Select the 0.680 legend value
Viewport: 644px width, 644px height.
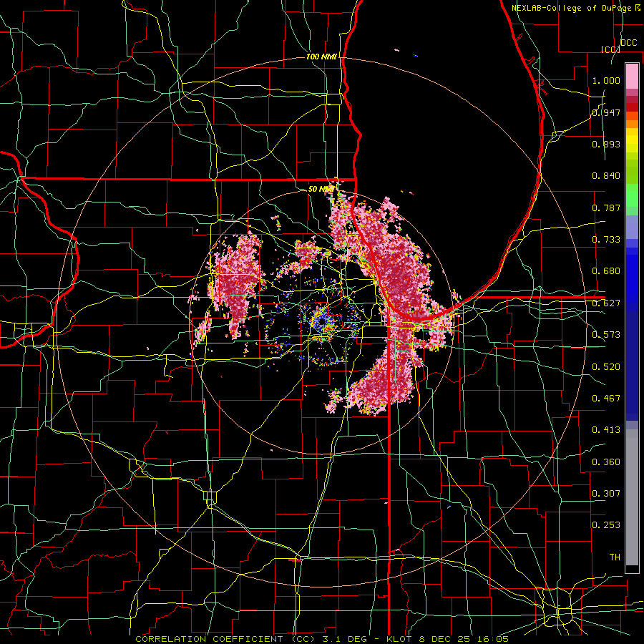606,271
